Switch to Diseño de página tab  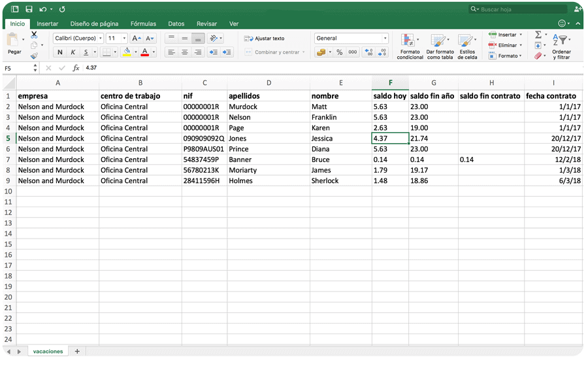point(94,24)
